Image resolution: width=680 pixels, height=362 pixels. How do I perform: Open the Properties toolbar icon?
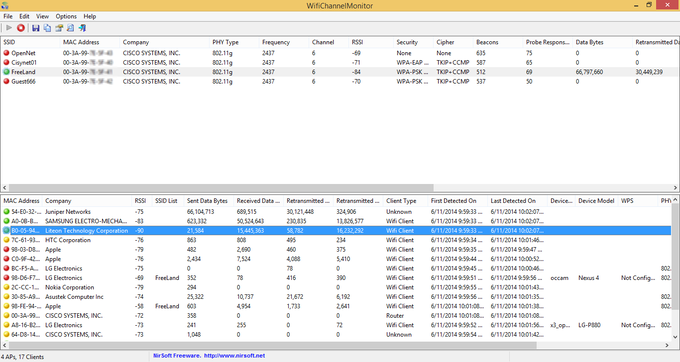59,28
